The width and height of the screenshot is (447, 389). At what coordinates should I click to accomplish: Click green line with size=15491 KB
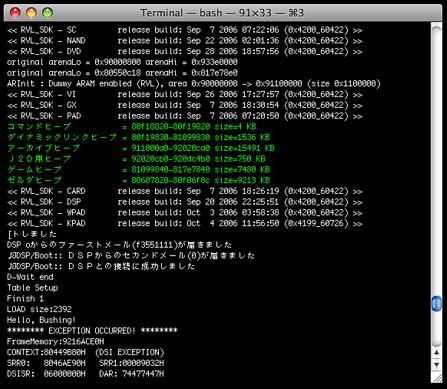coord(141,148)
